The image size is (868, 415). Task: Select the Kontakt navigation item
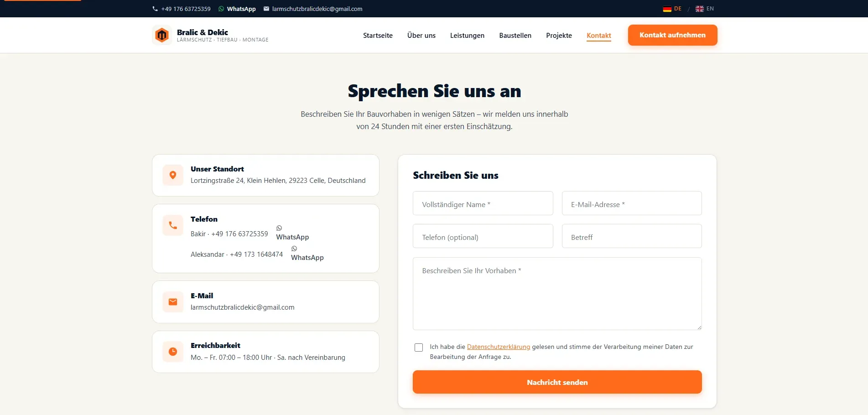tap(599, 36)
